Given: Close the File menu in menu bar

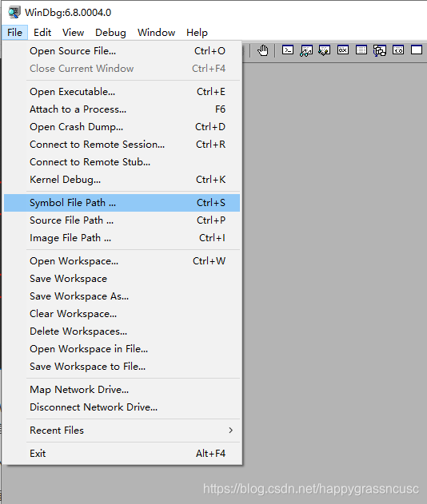Looking at the screenshot, I should 15,33.
